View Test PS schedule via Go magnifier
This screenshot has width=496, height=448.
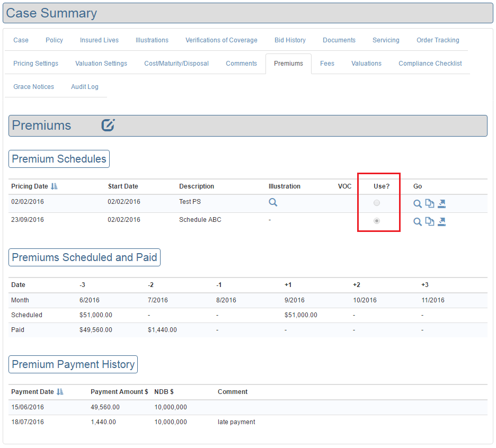point(418,203)
